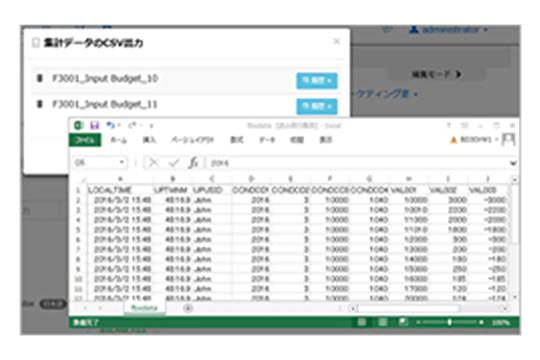The image size is (540, 360).
Task: Select all cells using the corner triangle
Action: click(83, 180)
